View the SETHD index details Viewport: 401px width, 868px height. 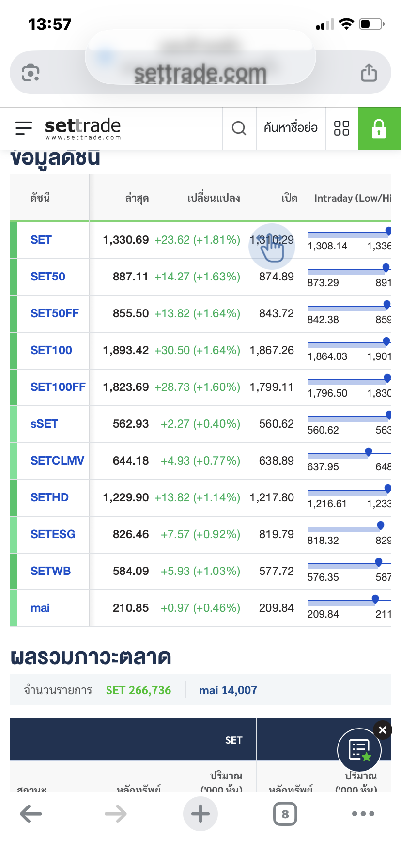[x=49, y=497]
